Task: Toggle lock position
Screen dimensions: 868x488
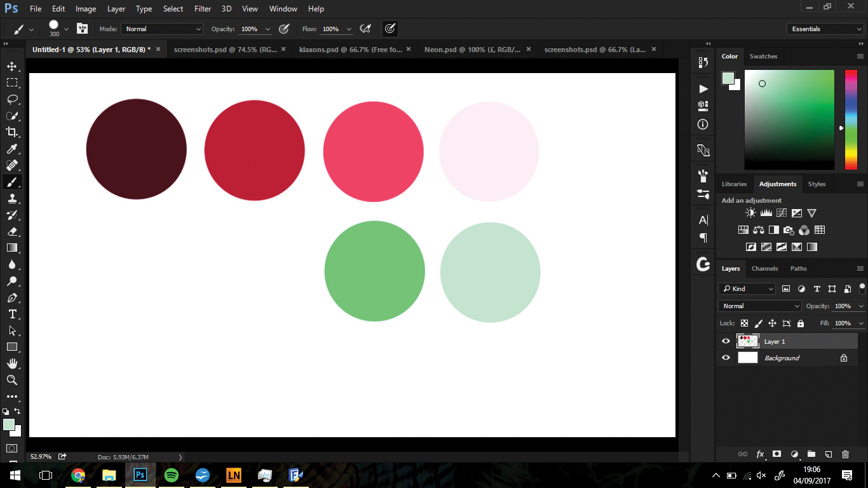Action: click(772, 323)
